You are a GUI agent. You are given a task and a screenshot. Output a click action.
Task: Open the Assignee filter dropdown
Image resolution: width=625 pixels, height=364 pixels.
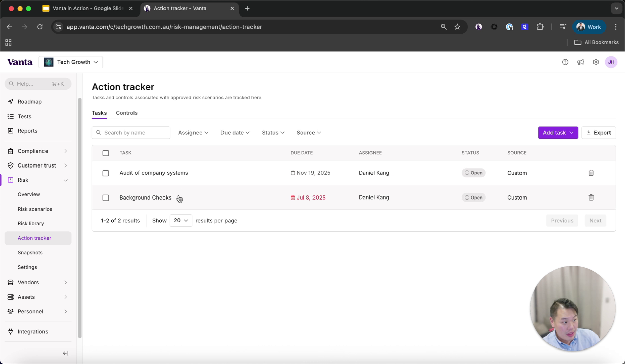pos(193,132)
